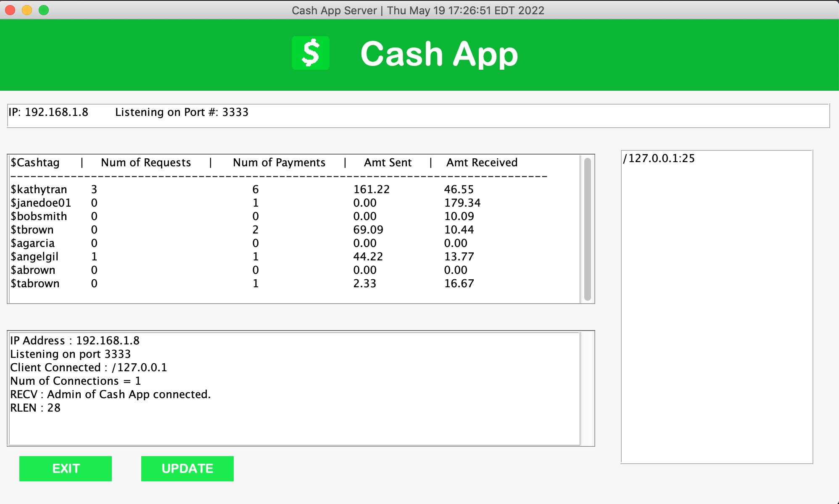
Task: Select connected client /127.0.0.1:25 in client panel
Action: click(659, 159)
